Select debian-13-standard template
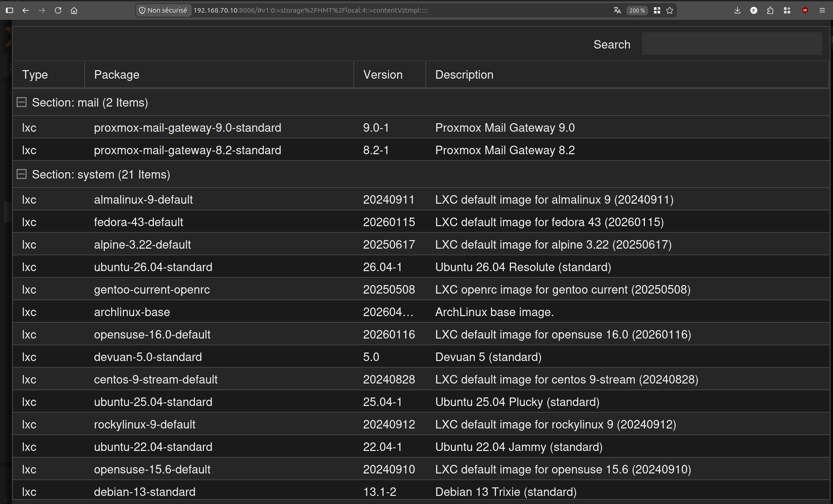This screenshot has width=833, height=504. 421,491
